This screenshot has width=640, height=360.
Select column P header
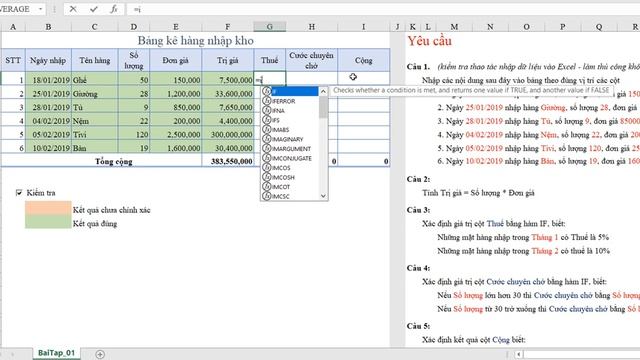pyautogui.click(x=562, y=27)
